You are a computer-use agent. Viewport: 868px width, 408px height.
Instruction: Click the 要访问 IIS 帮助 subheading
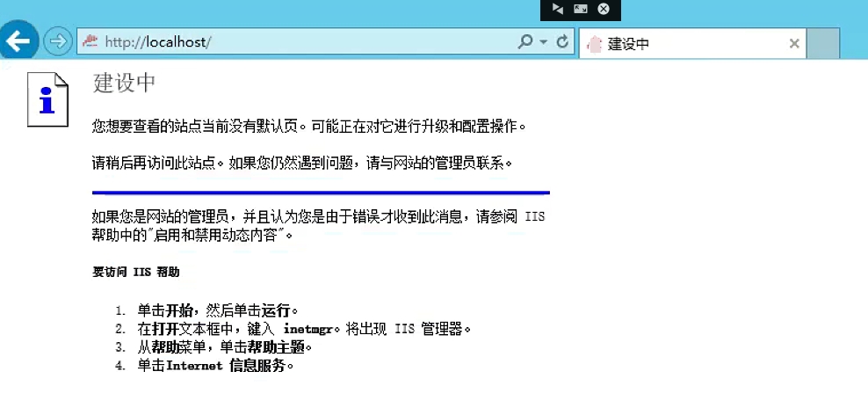point(136,272)
